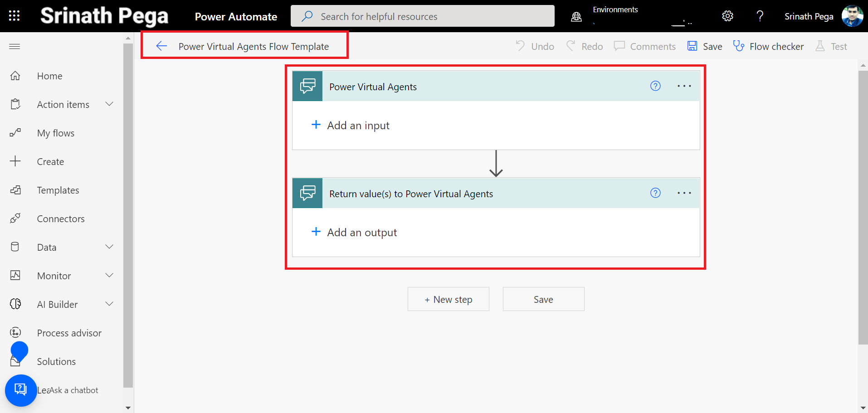Open ellipsis menu on Return value(s) card
The height and width of the screenshot is (413, 868).
(x=684, y=193)
